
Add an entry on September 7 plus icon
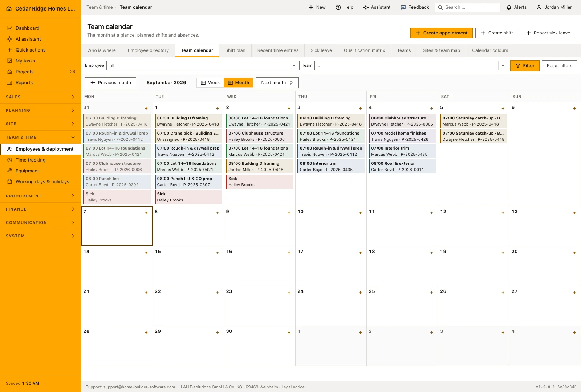pos(146,213)
